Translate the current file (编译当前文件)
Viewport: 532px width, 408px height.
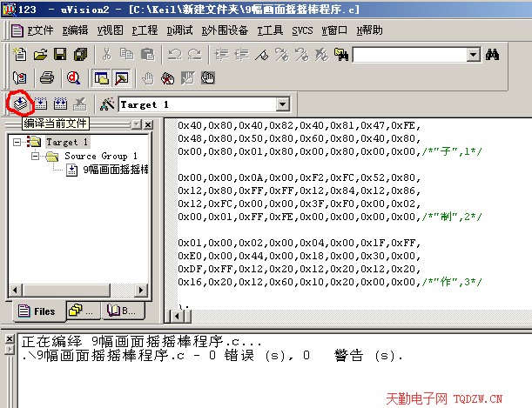[20, 104]
